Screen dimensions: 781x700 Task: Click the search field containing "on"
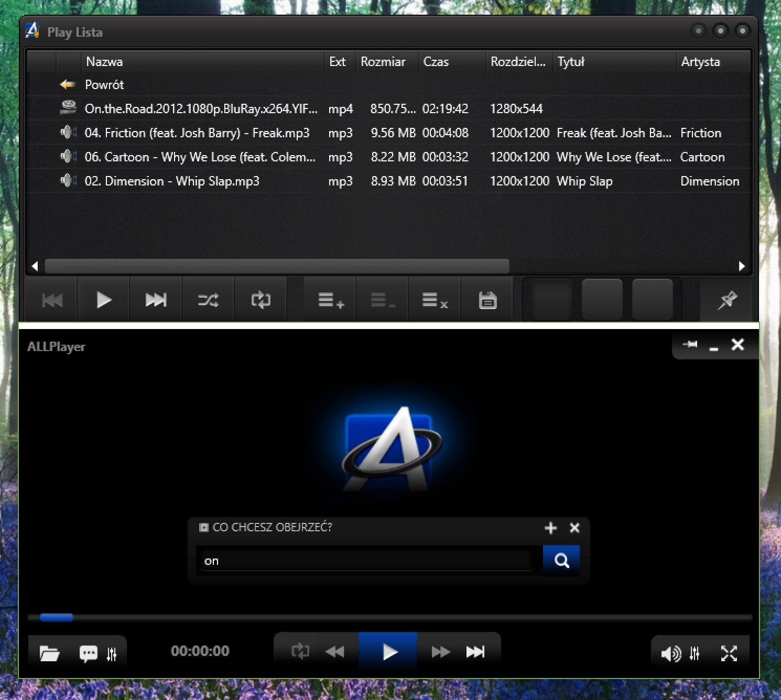point(365,561)
